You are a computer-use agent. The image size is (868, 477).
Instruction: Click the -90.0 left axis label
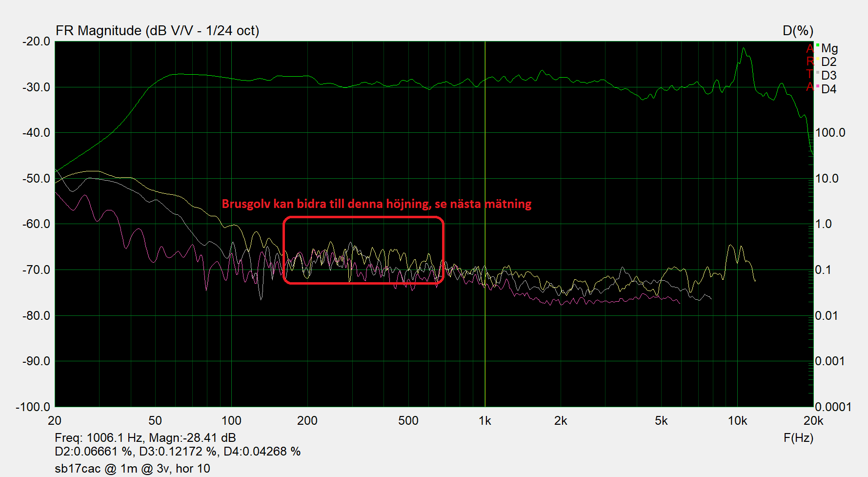37,361
